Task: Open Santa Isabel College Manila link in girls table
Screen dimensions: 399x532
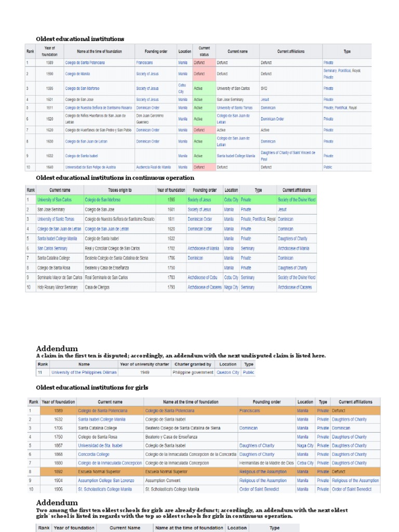Action: [x=101, y=419]
